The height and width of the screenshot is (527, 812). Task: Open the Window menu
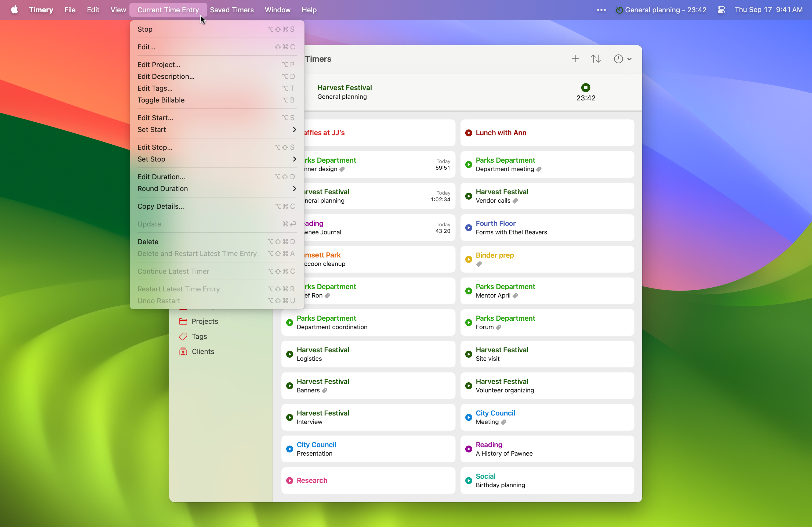click(x=277, y=10)
